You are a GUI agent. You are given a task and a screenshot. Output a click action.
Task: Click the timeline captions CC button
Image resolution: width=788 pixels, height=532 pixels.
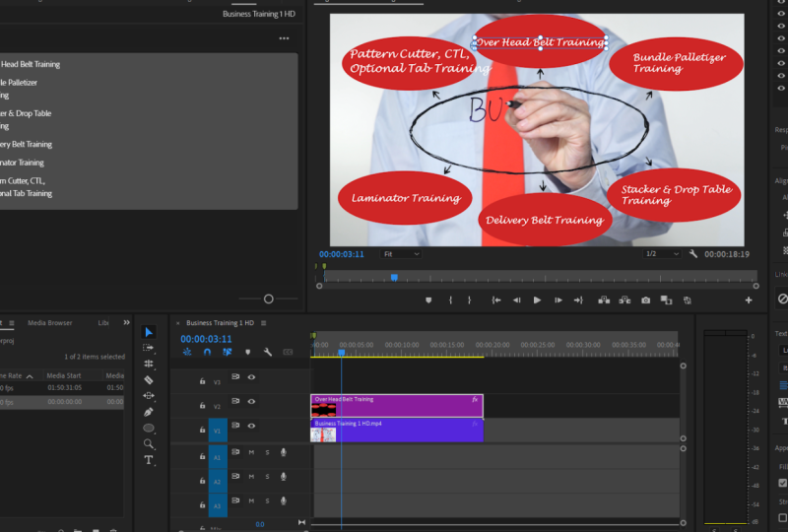pos(288,352)
